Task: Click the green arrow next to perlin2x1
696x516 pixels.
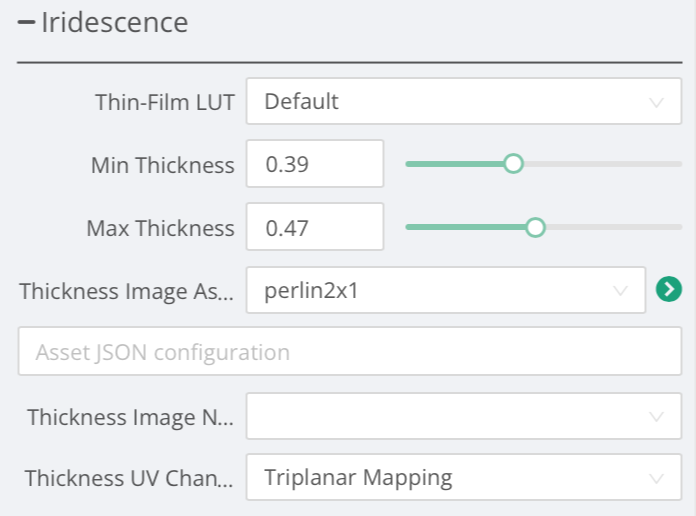Action: click(667, 290)
